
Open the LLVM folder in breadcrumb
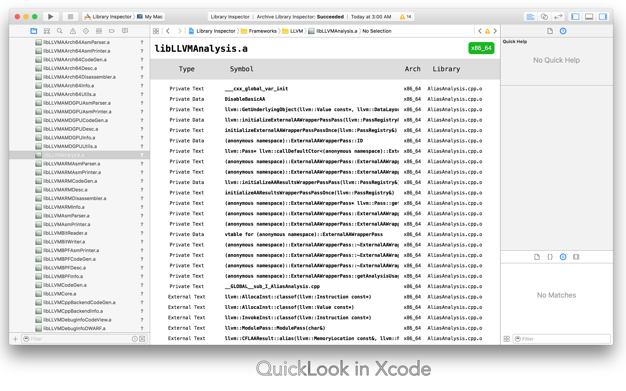293,31
